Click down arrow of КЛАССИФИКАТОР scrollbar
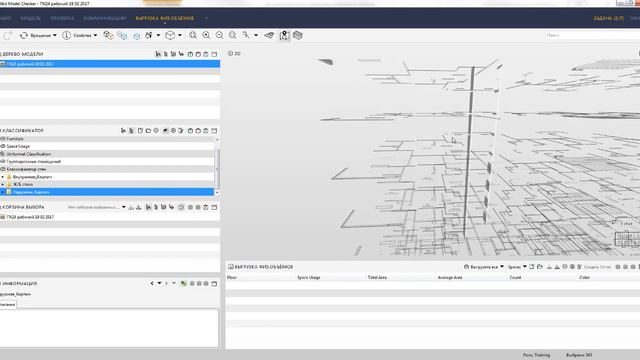640x360 pixels. pyautogui.click(x=217, y=192)
